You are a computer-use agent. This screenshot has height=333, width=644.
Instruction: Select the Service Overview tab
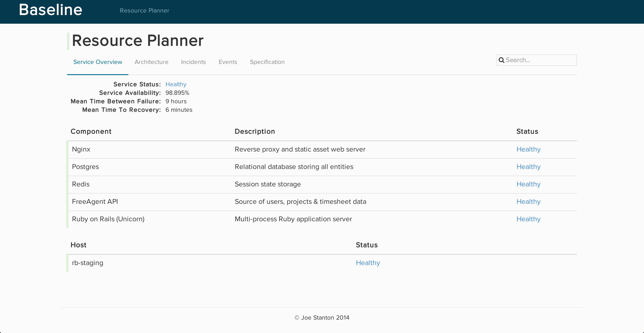point(97,62)
